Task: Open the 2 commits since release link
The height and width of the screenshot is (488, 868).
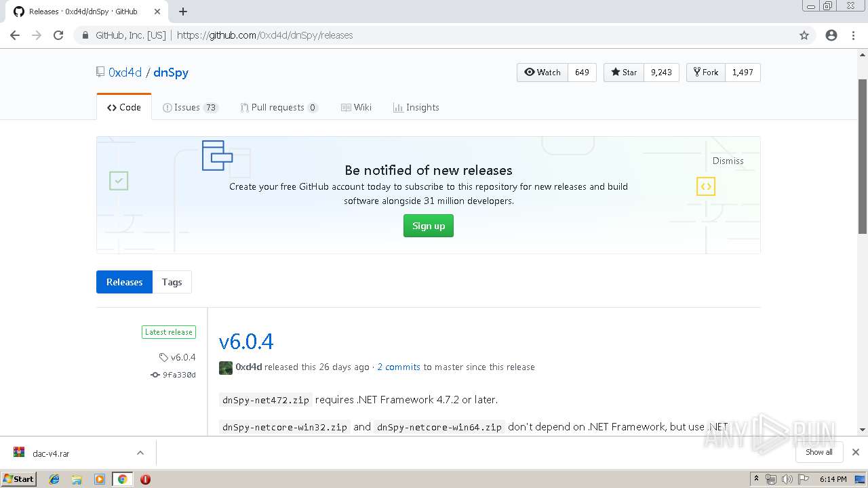Action: point(399,367)
